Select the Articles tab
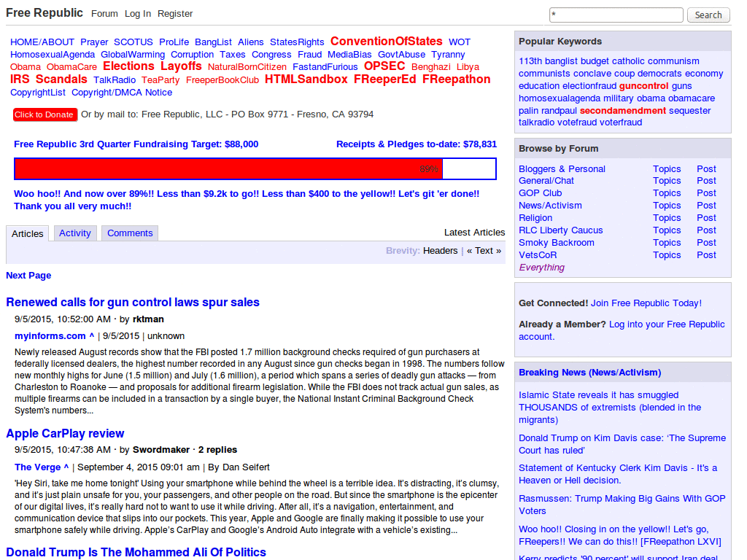747x560 pixels. click(x=27, y=233)
